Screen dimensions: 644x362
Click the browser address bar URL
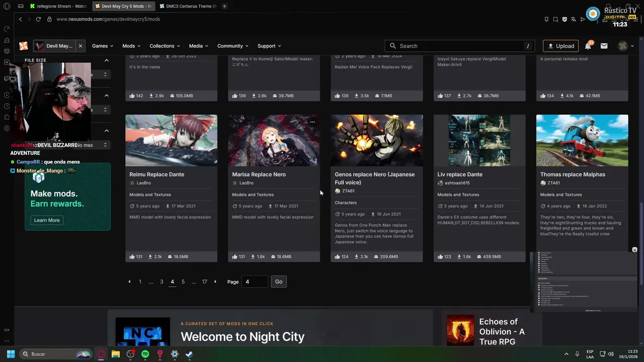pyautogui.click(x=108, y=19)
